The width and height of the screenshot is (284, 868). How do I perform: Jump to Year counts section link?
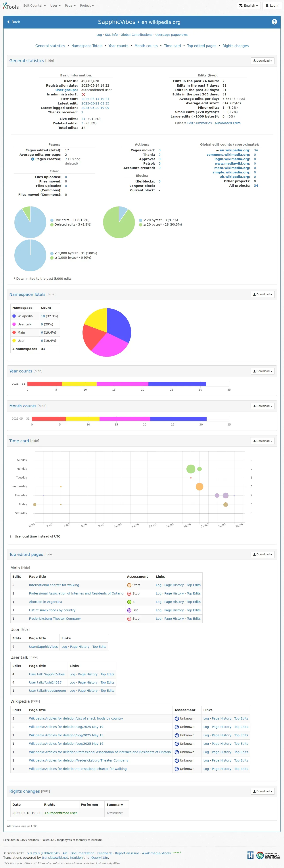118,46
